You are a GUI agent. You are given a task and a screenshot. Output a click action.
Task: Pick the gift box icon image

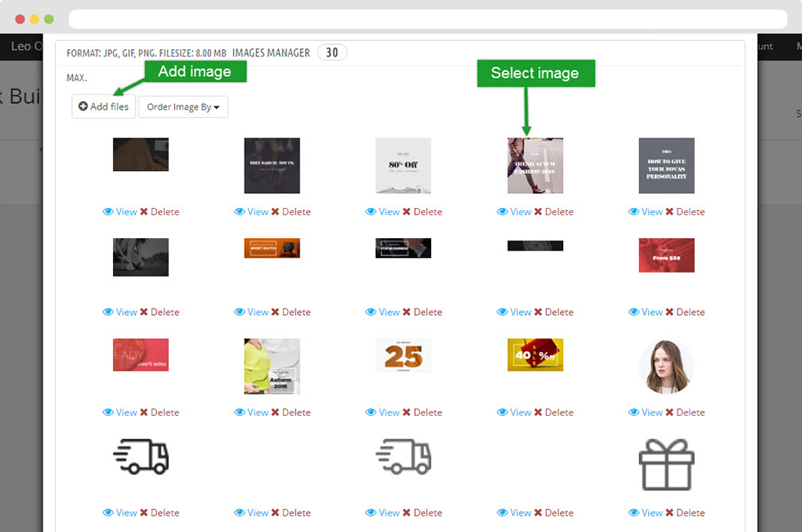(x=666, y=465)
